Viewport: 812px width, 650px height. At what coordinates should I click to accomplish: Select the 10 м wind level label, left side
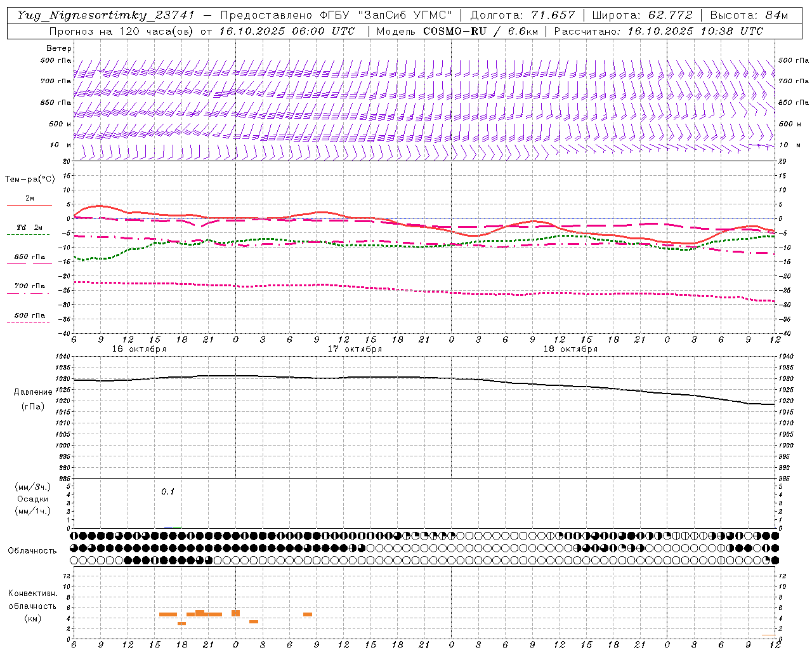coord(61,145)
